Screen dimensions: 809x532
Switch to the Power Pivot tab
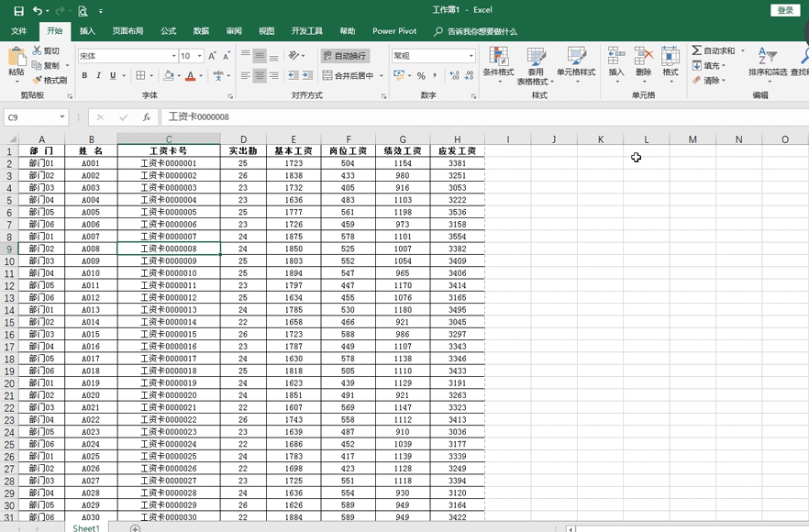[x=394, y=31]
